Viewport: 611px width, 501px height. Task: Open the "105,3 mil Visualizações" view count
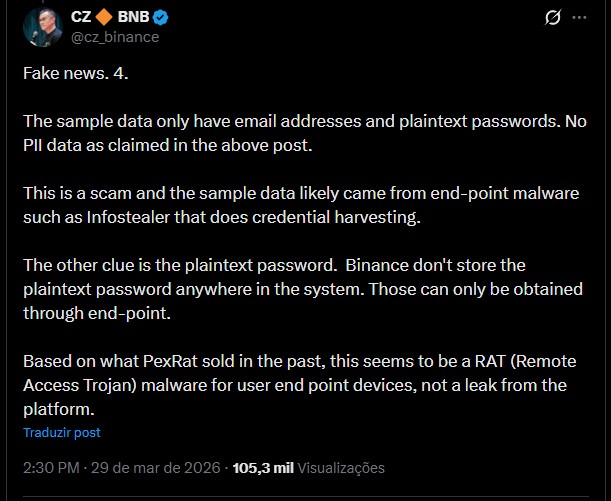[x=307, y=467]
